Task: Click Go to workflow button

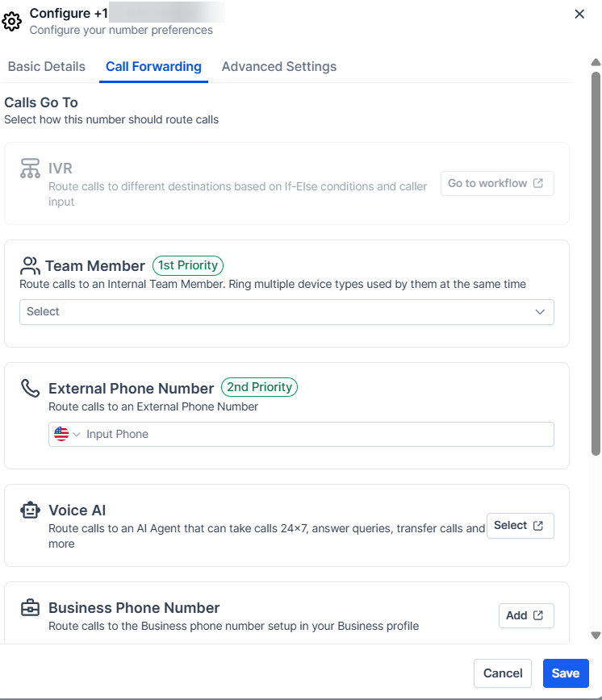Action: pos(496,183)
